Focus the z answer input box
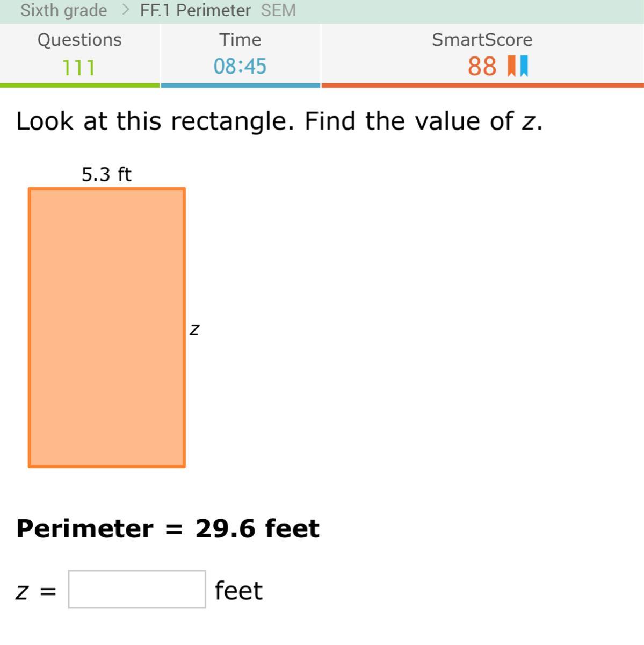 point(137,590)
